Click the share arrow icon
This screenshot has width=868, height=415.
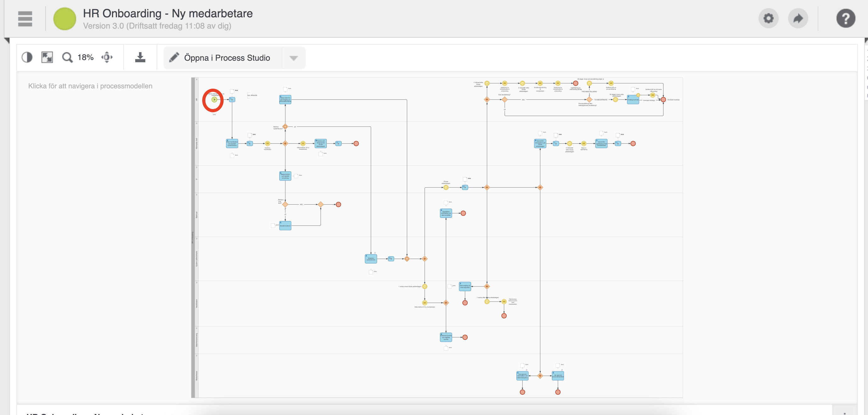click(x=798, y=18)
